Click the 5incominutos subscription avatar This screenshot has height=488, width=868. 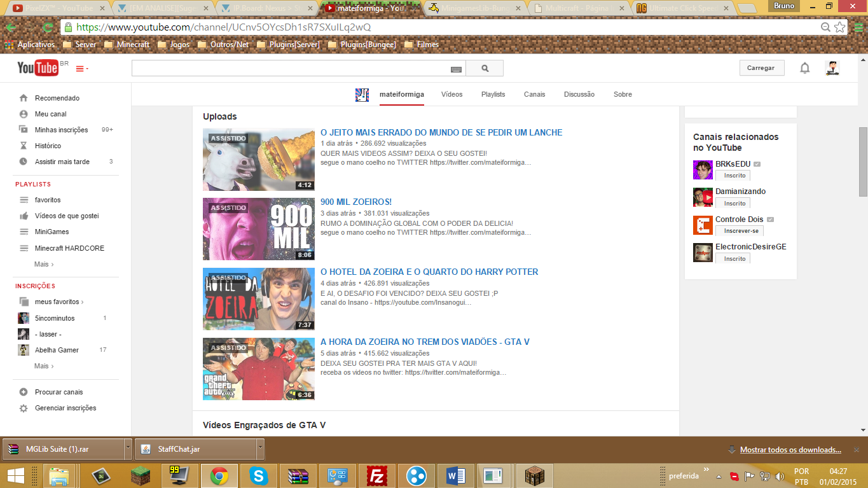[x=24, y=318]
